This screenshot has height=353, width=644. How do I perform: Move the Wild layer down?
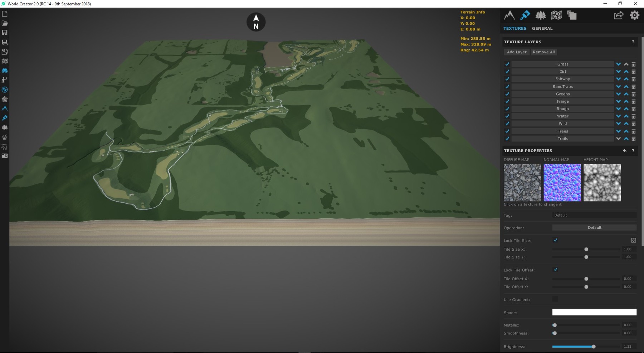618,124
